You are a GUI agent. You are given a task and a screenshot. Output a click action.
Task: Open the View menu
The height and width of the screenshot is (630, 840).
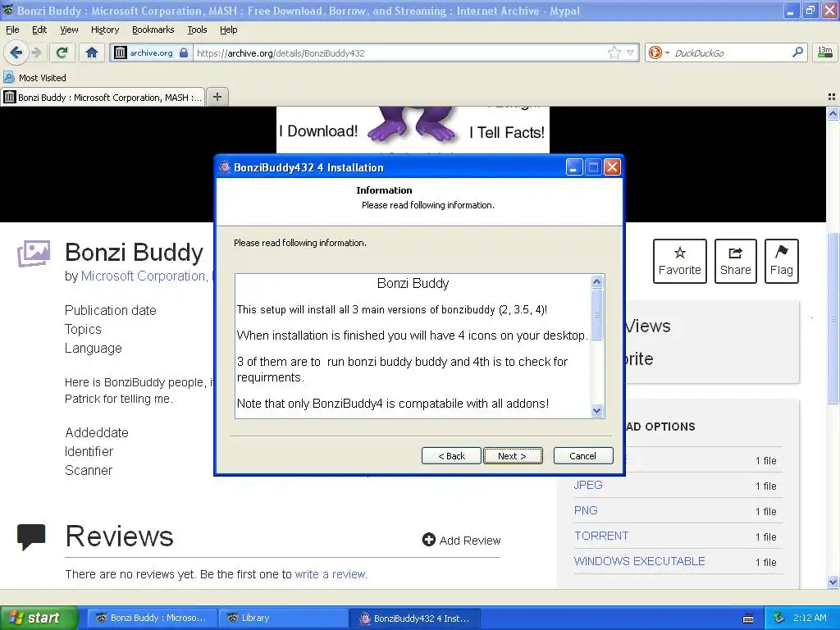tap(69, 30)
